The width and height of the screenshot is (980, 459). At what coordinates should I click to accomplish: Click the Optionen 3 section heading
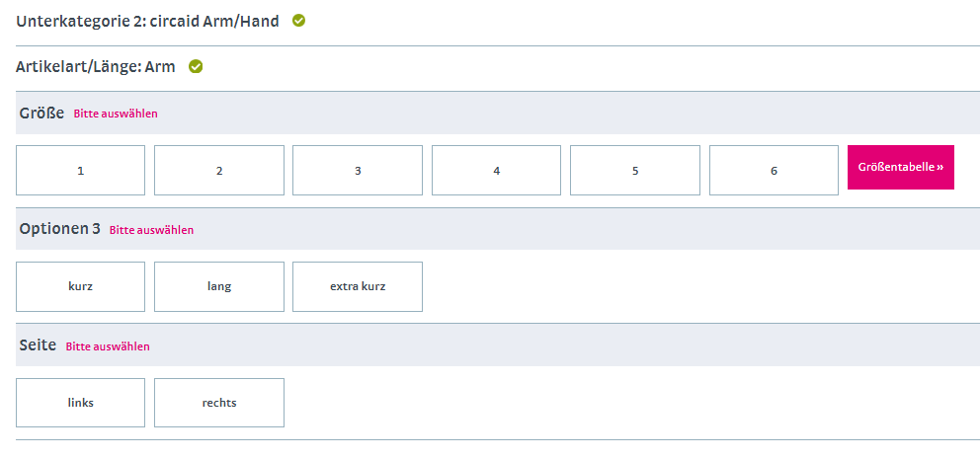pyautogui.click(x=60, y=229)
